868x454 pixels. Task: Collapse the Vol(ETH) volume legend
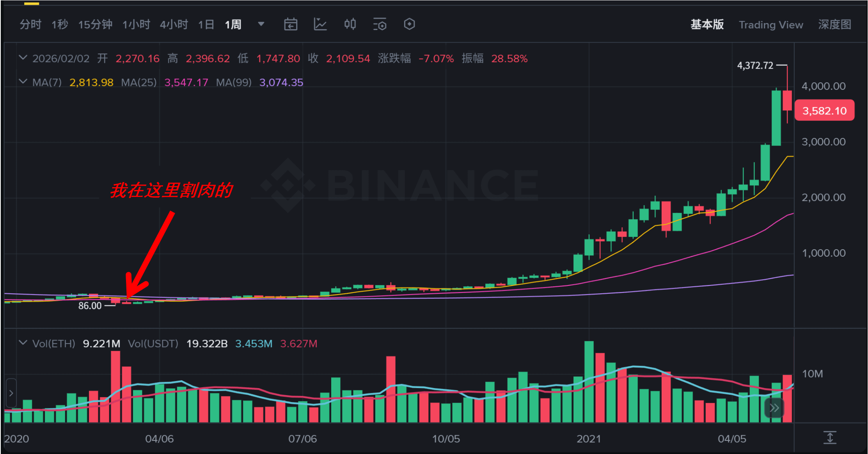coord(23,343)
